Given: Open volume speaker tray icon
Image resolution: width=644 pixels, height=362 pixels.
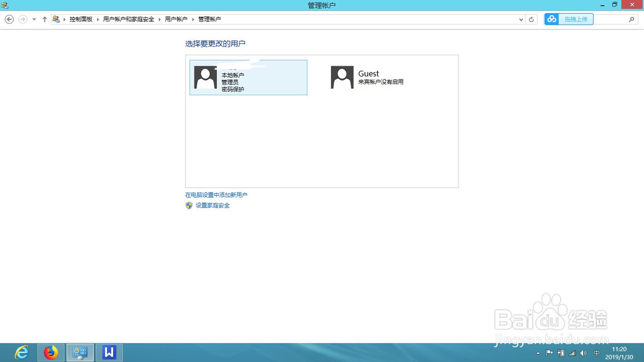Looking at the screenshot, I should (x=583, y=353).
